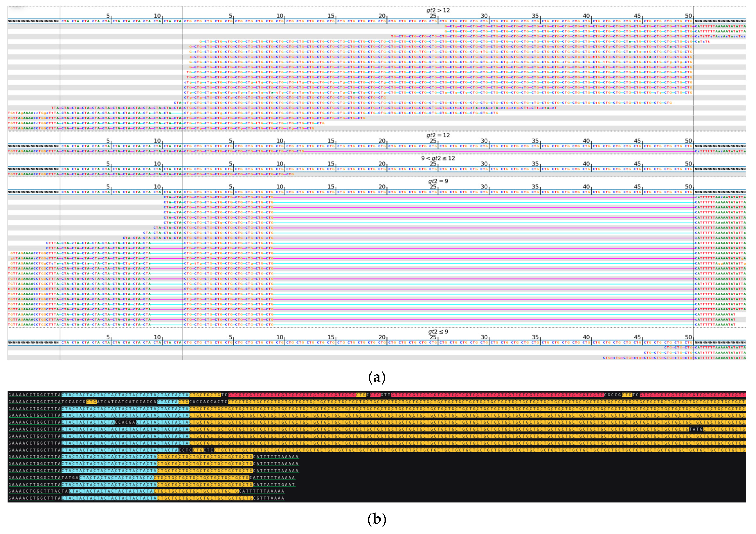Select the 'gt2 = 12' panel heading
Screen dimensions: 756x534
pos(438,135)
